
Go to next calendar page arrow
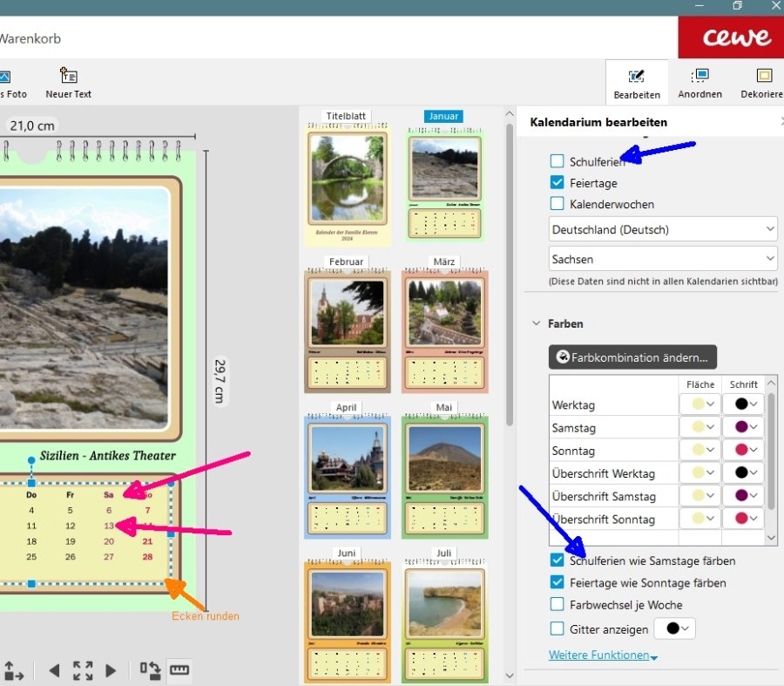click(111, 670)
